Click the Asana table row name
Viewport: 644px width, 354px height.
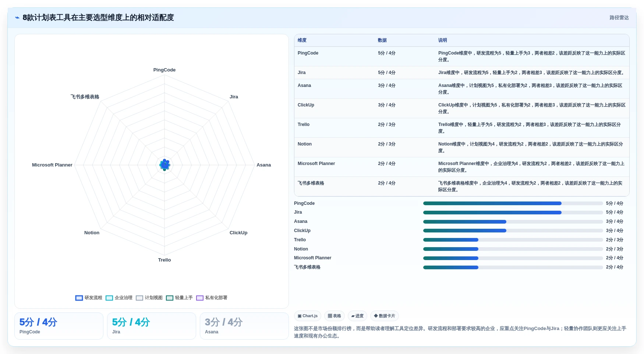point(304,85)
